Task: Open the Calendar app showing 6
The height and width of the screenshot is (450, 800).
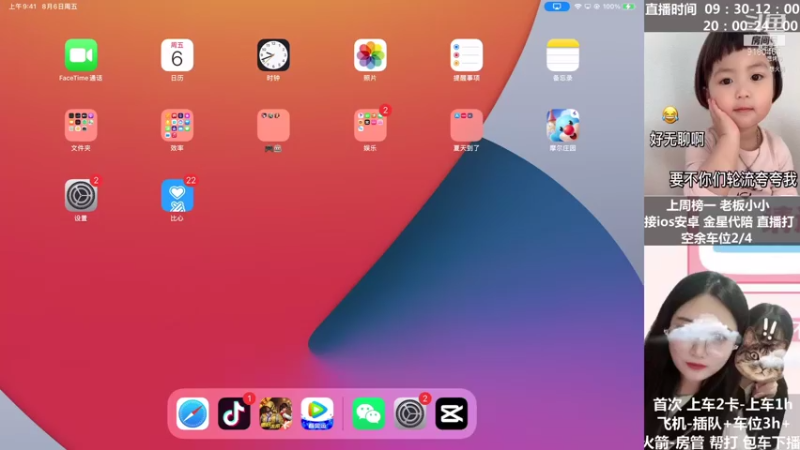Action: pos(177,55)
